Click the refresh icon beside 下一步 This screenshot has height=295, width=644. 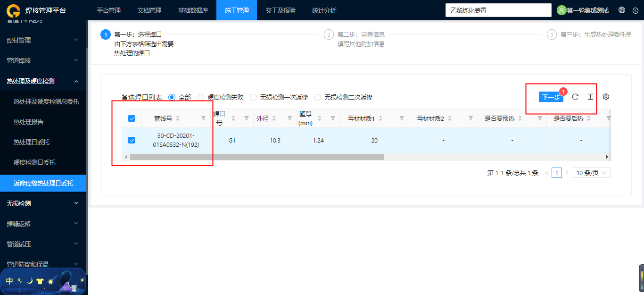pyautogui.click(x=575, y=97)
